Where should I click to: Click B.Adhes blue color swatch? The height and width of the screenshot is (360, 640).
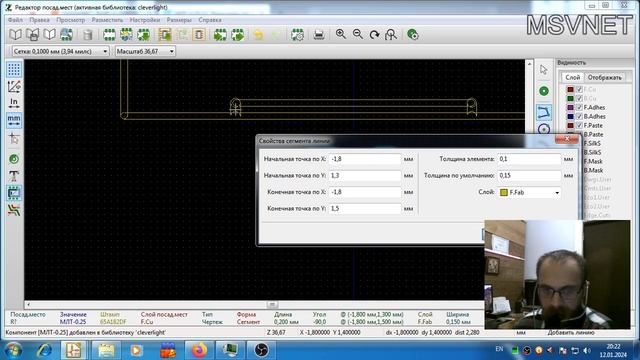(x=570, y=116)
